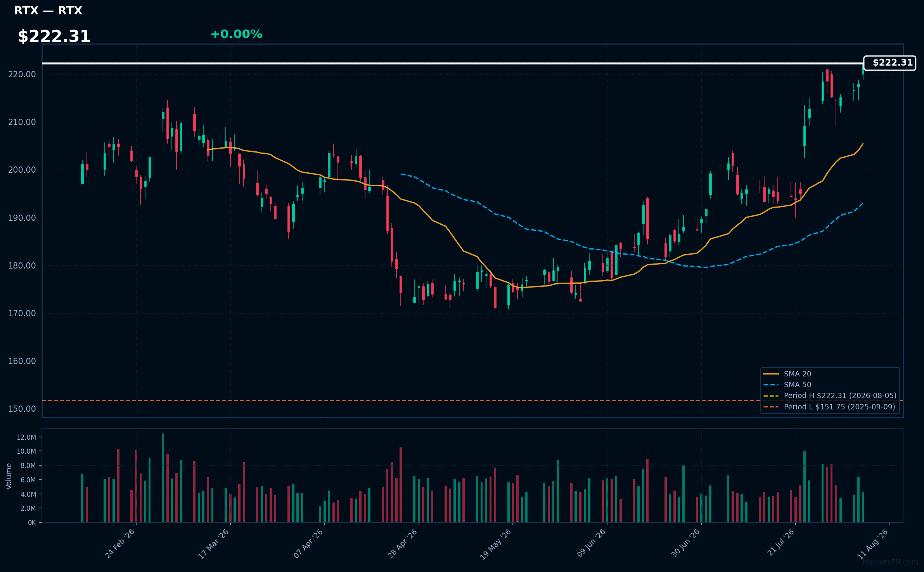The height and width of the screenshot is (572, 924).
Task: Click the 190.00 price axis label
Action: tap(22, 218)
